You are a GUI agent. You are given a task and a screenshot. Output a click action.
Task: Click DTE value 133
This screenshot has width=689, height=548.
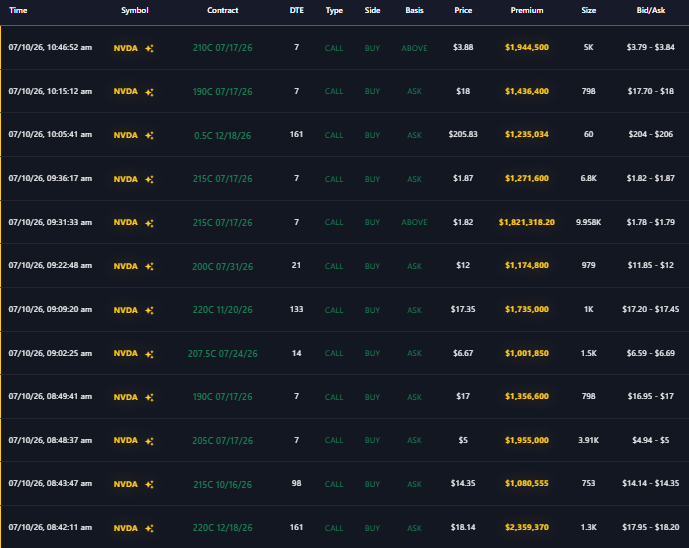coord(297,309)
